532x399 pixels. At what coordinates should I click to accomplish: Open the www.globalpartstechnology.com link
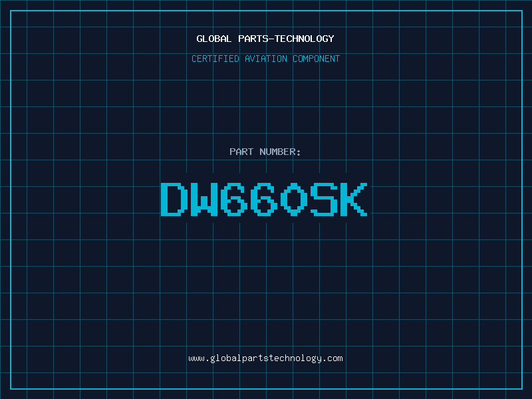[x=265, y=358]
